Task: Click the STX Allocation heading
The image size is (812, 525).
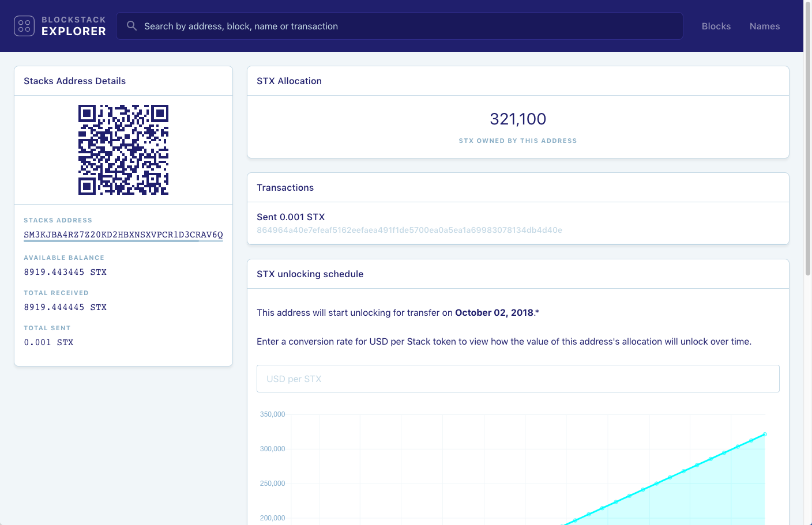Action: point(289,81)
